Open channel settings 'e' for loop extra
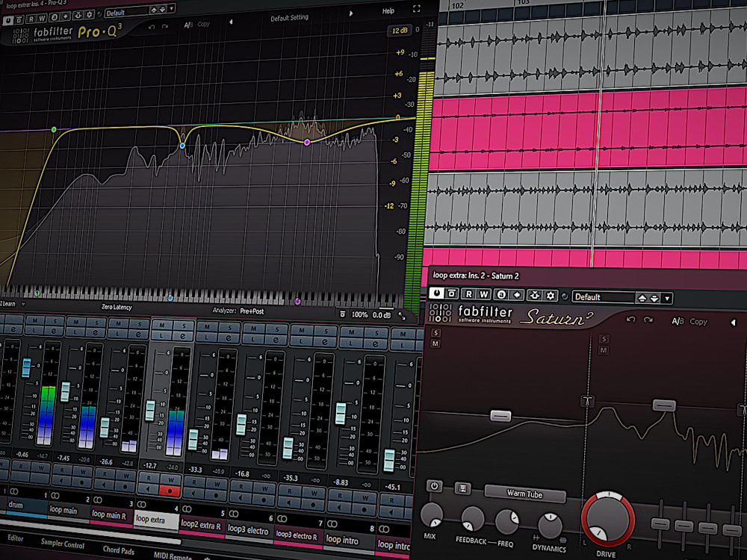The width and height of the screenshot is (747, 560). pyautogui.click(x=183, y=336)
